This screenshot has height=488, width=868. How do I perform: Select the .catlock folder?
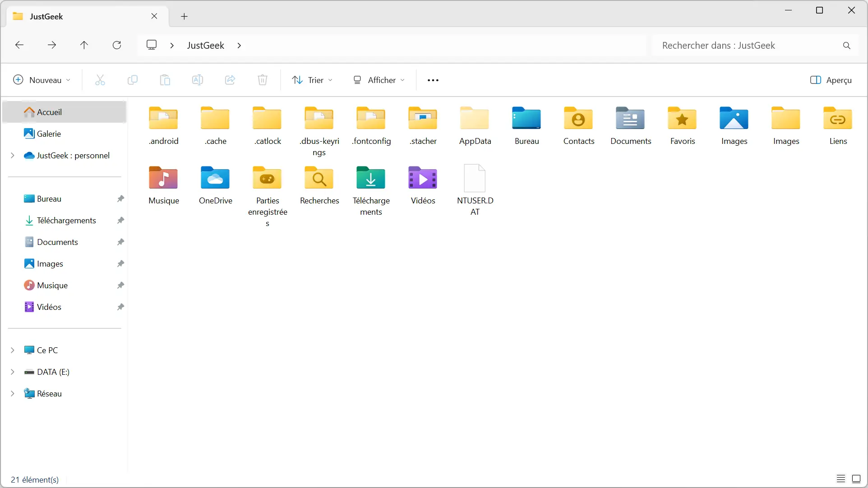click(268, 126)
